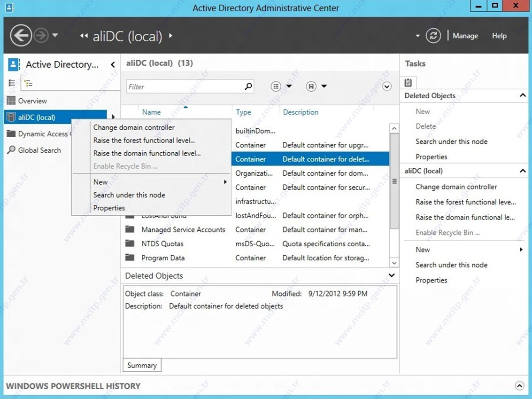
Task: Click the Tasks clipboard icon
Action: coord(408,82)
